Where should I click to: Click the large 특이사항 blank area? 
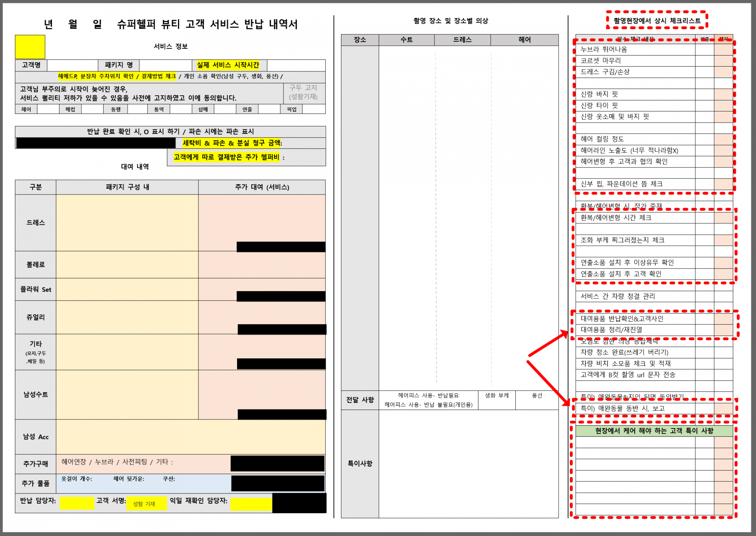(x=469, y=464)
